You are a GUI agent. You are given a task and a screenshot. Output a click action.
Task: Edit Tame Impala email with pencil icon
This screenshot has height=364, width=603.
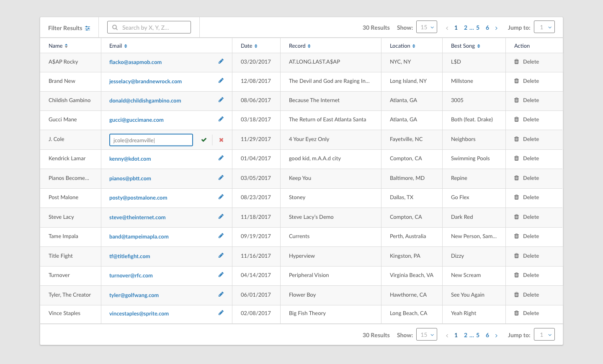point(221,236)
